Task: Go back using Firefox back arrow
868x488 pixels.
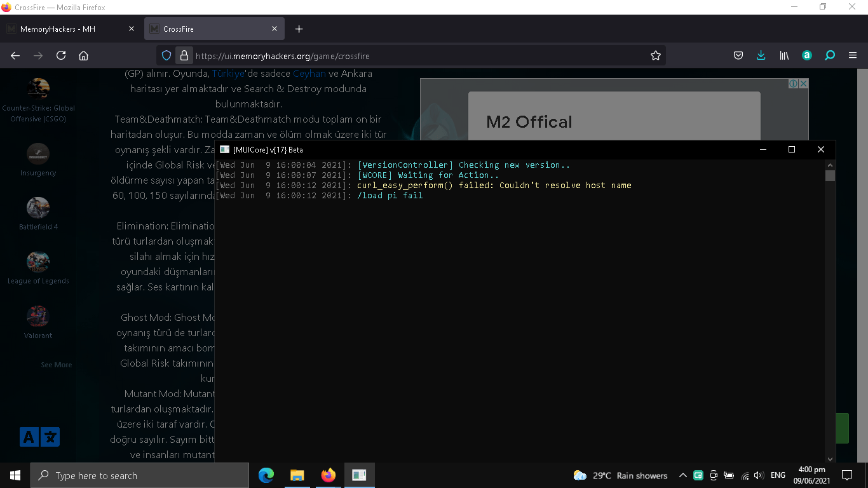Action: point(15,56)
